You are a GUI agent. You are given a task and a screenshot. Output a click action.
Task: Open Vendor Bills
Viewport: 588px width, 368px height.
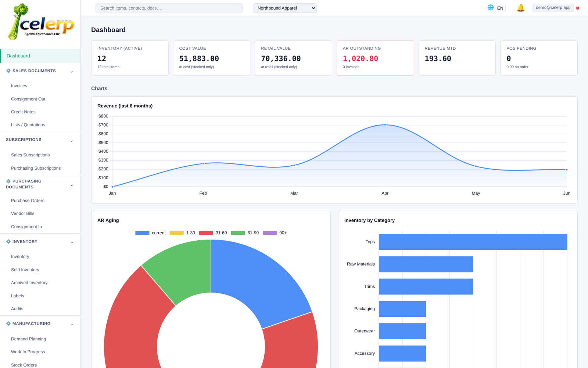click(22, 213)
